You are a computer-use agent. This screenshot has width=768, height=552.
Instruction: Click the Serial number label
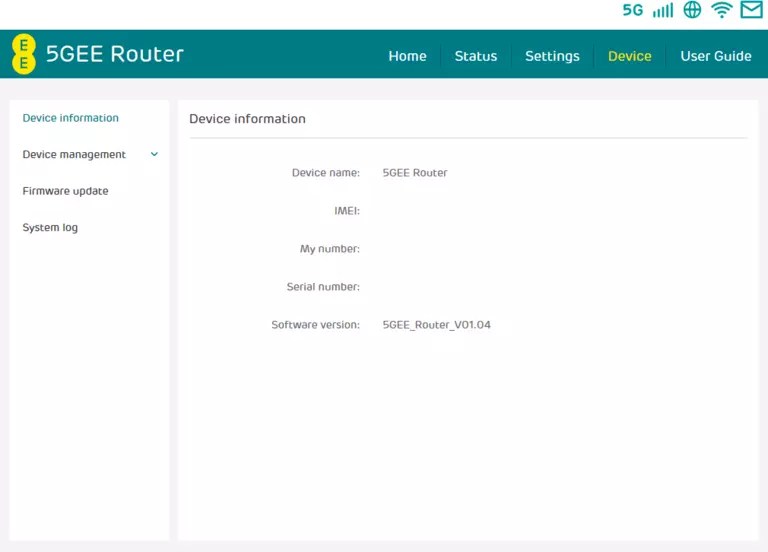tap(323, 287)
